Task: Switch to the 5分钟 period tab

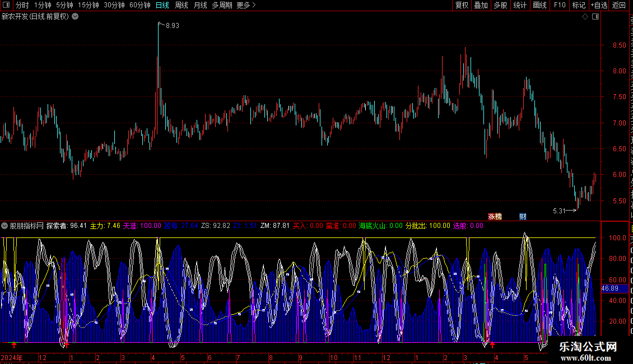Action: click(x=64, y=5)
